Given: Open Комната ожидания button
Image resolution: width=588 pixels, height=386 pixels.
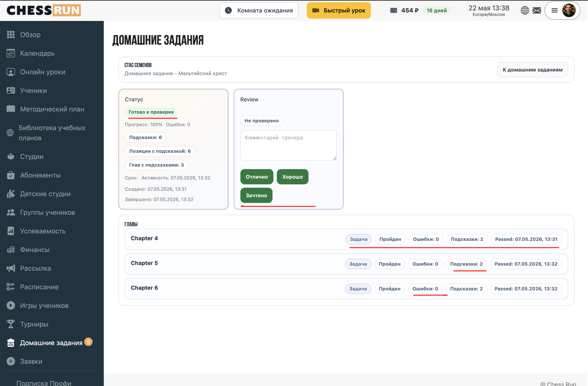Looking at the screenshot, I should pos(259,10).
